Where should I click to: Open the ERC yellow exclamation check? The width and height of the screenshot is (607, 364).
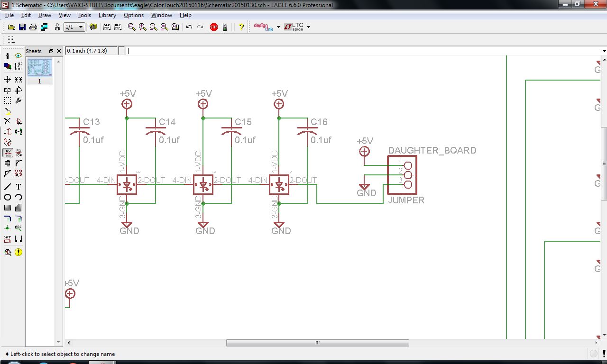click(x=18, y=252)
